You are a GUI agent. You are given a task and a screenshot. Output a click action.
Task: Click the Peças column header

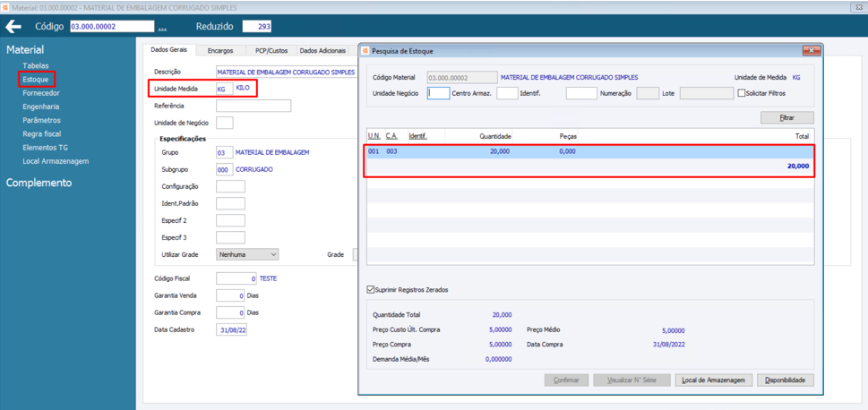click(x=568, y=135)
